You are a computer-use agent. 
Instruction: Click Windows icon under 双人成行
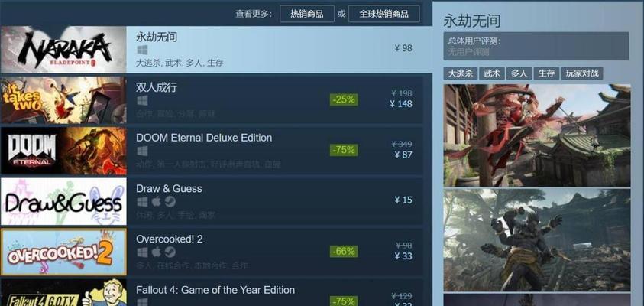pos(143,101)
